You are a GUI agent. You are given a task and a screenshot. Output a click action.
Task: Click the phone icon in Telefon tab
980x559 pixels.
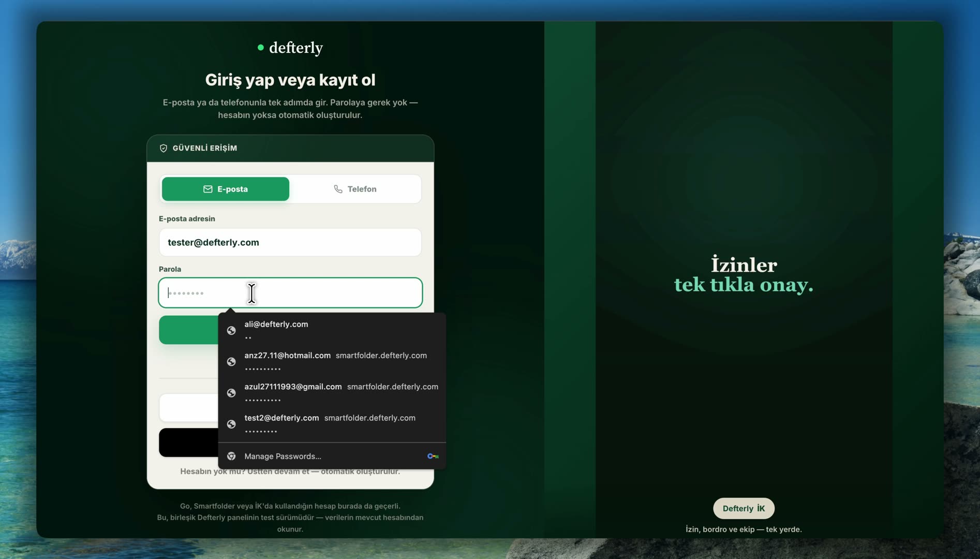338,189
